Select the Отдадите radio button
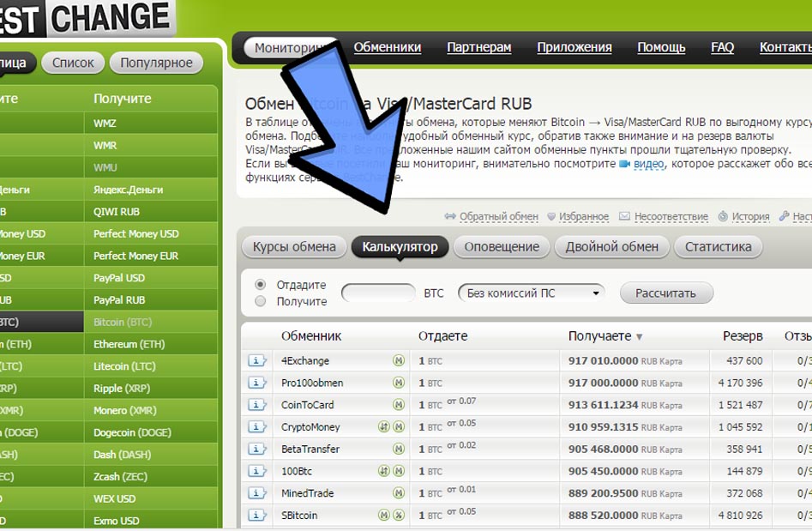812x531 pixels. pyautogui.click(x=261, y=285)
